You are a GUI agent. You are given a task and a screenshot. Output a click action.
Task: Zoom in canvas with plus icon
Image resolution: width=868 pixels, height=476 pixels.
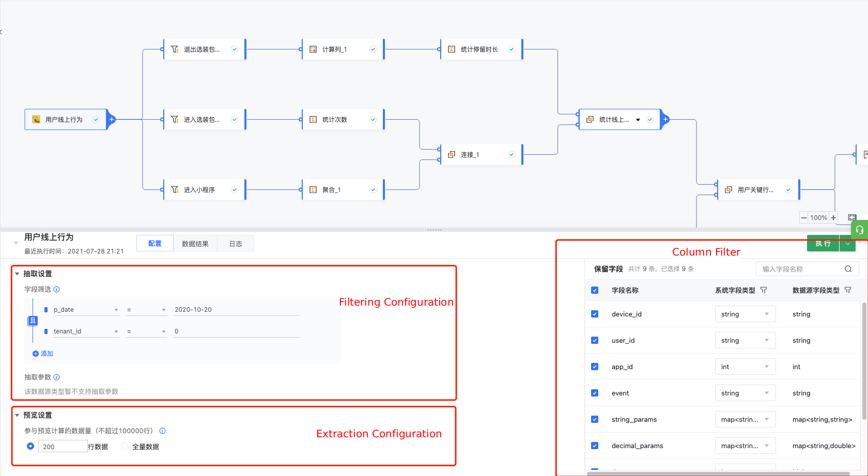tap(833, 217)
